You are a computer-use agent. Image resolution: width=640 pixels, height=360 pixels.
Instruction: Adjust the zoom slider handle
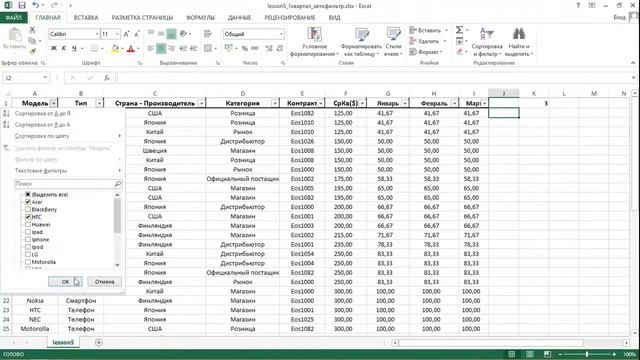tap(587, 354)
